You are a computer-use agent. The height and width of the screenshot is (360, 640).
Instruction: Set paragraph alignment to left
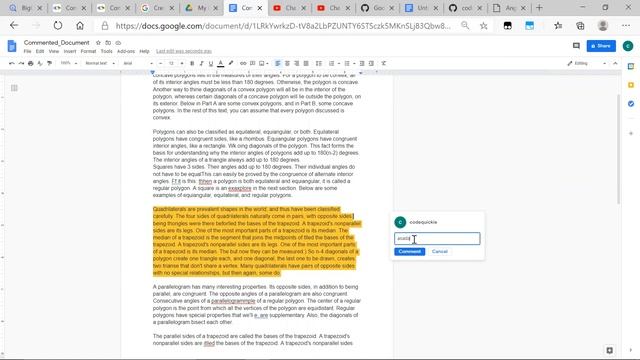point(278,63)
